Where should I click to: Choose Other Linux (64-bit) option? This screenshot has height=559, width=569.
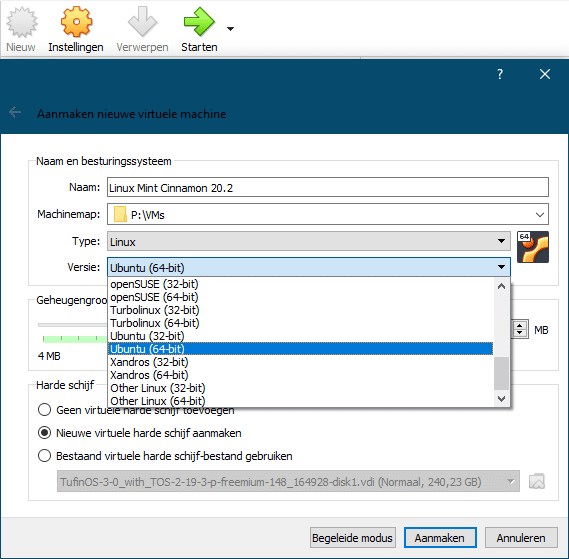coord(300,401)
